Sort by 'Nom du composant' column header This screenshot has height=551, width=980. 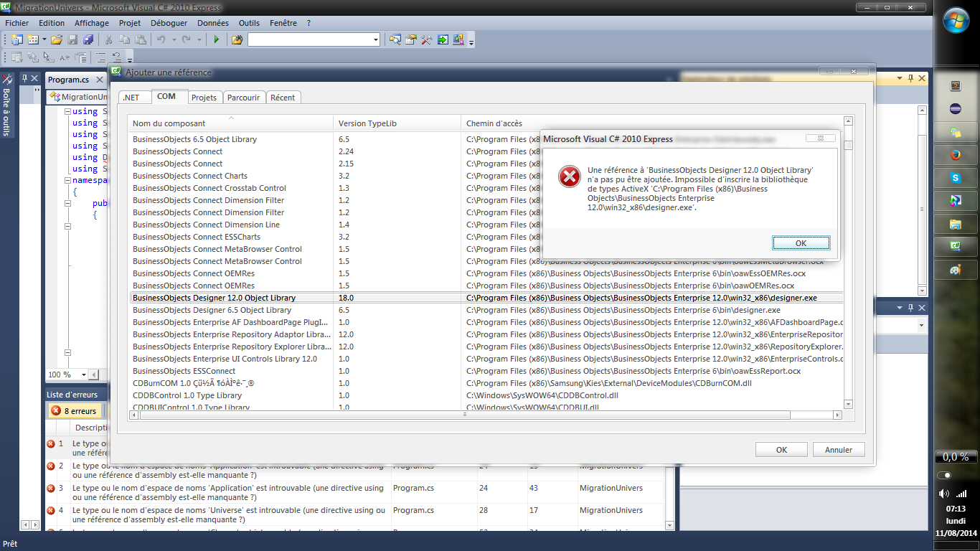[x=231, y=123]
